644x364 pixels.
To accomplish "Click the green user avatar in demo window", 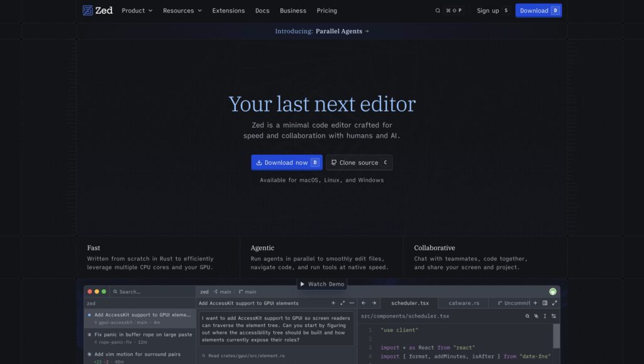I will point(553,291).
